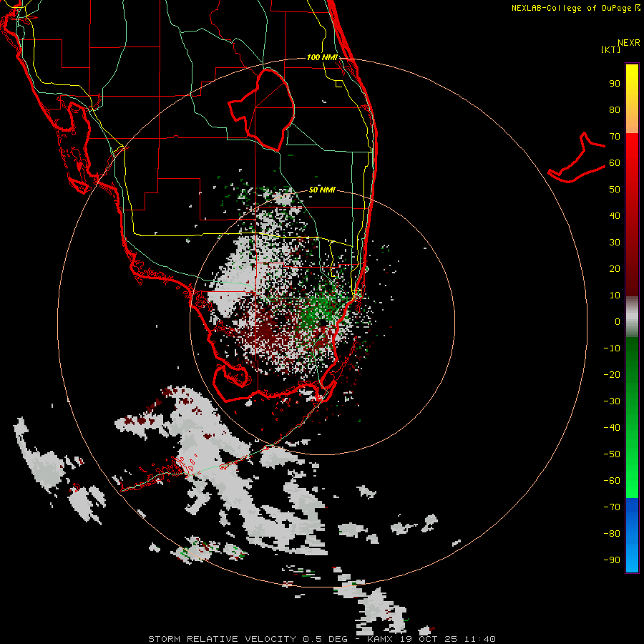
Task: Click the -10 value on velocity scale
Action: point(612,348)
